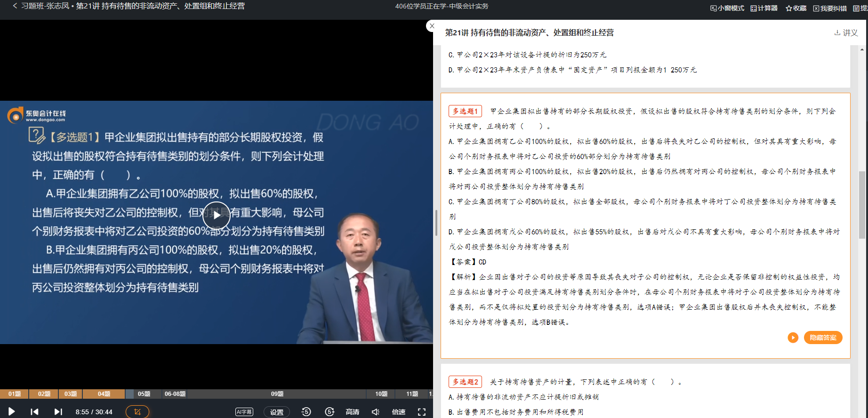The height and width of the screenshot is (418, 868).
Task: Open the 高清 video quality menu
Action: pos(352,412)
